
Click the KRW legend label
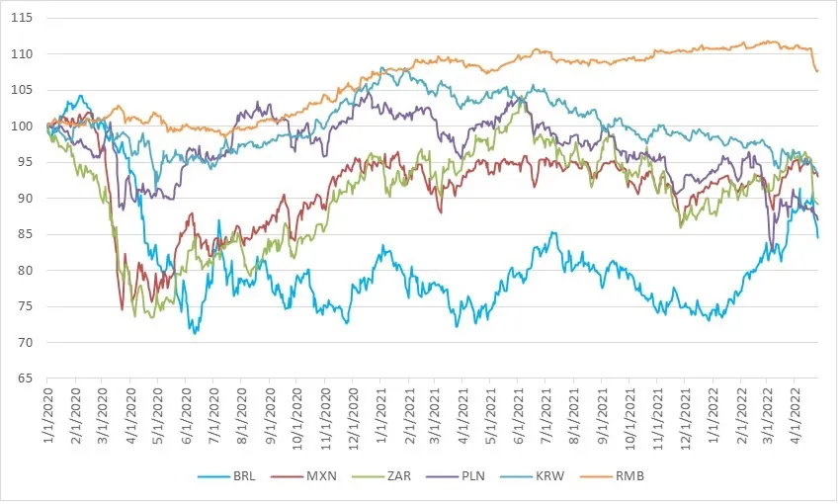[x=549, y=476]
